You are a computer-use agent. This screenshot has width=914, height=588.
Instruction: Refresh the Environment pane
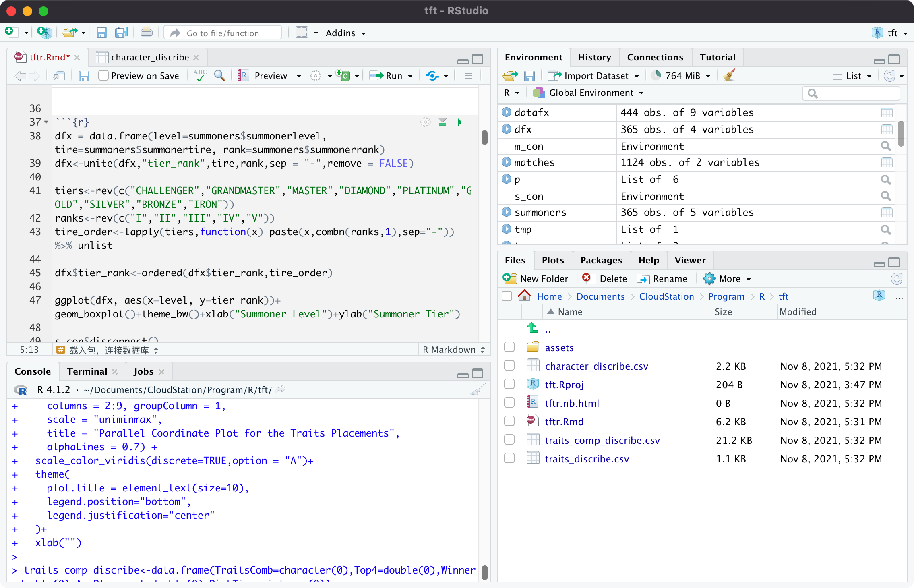click(889, 76)
